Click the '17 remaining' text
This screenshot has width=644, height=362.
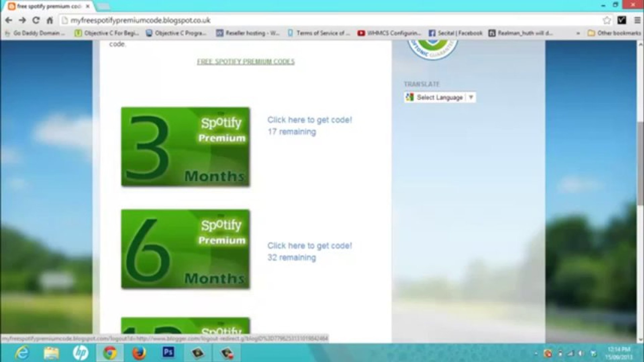pyautogui.click(x=292, y=132)
